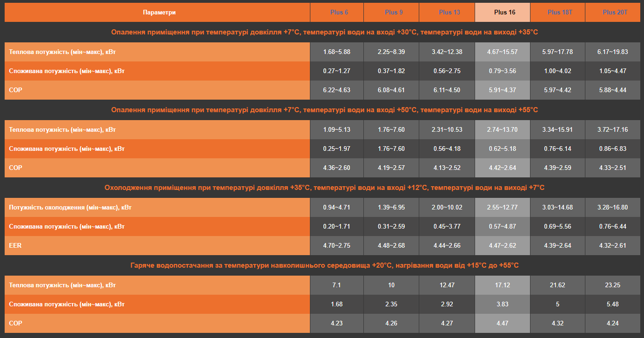Screen dimensions: 644x338
Task: Click the 23.25 value in Plus 20T column
Action: click(x=612, y=285)
